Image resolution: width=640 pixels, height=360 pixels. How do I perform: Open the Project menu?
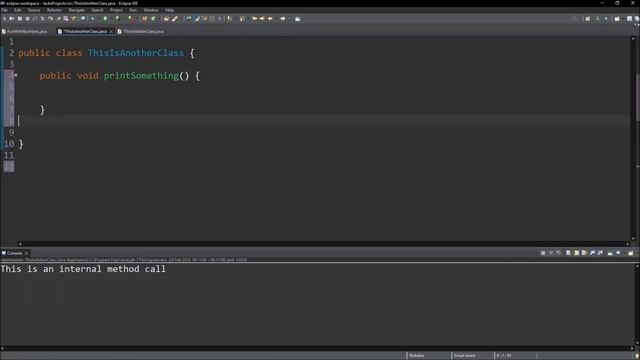point(116,10)
